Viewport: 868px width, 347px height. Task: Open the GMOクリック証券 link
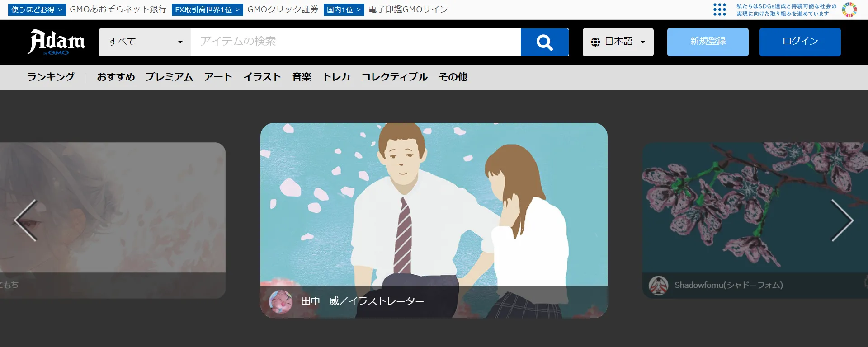(x=283, y=9)
